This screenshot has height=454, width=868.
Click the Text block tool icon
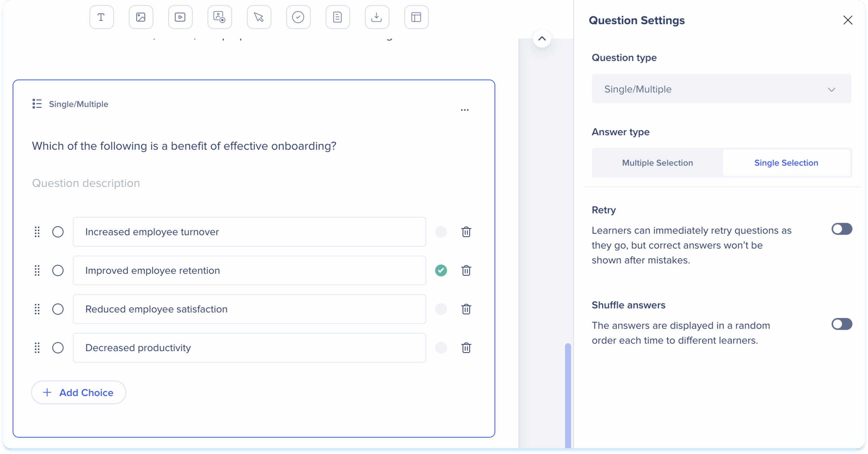[101, 17]
